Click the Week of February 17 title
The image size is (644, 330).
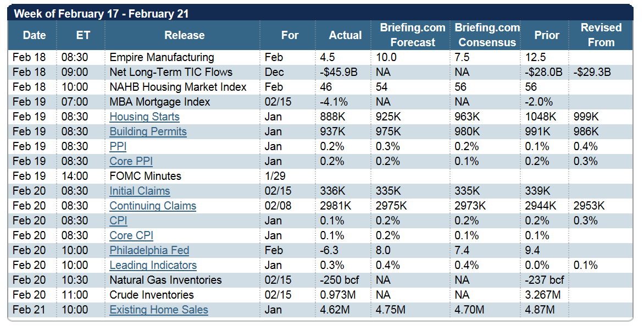[101, 14]
